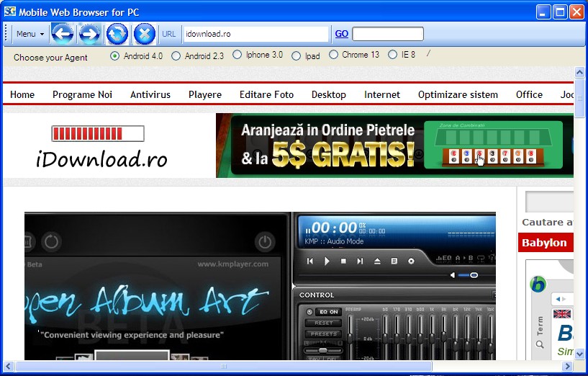The image size is (588, 376).
Task: Click the stop button in KMPlayer image
Action: point(343,261)
